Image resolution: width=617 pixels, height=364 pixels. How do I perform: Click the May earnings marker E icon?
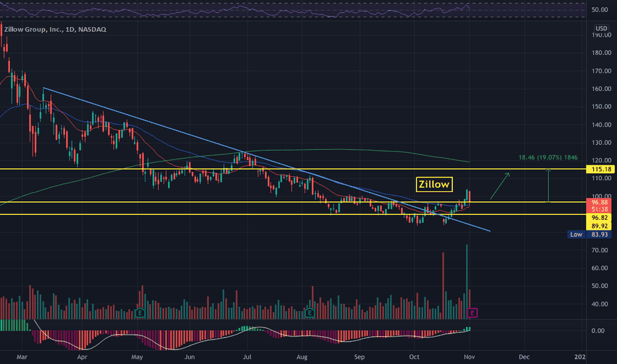(140, 313)
